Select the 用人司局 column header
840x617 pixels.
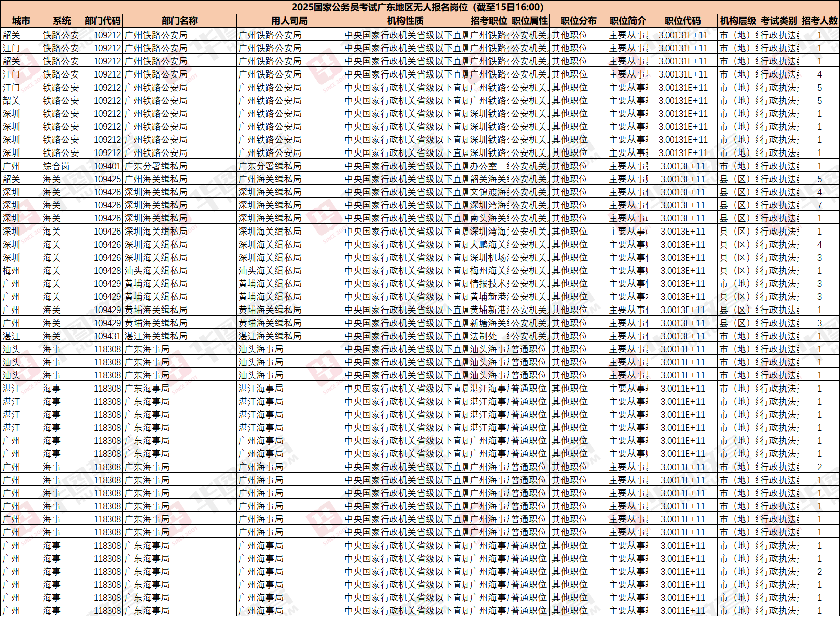(289, 21)
